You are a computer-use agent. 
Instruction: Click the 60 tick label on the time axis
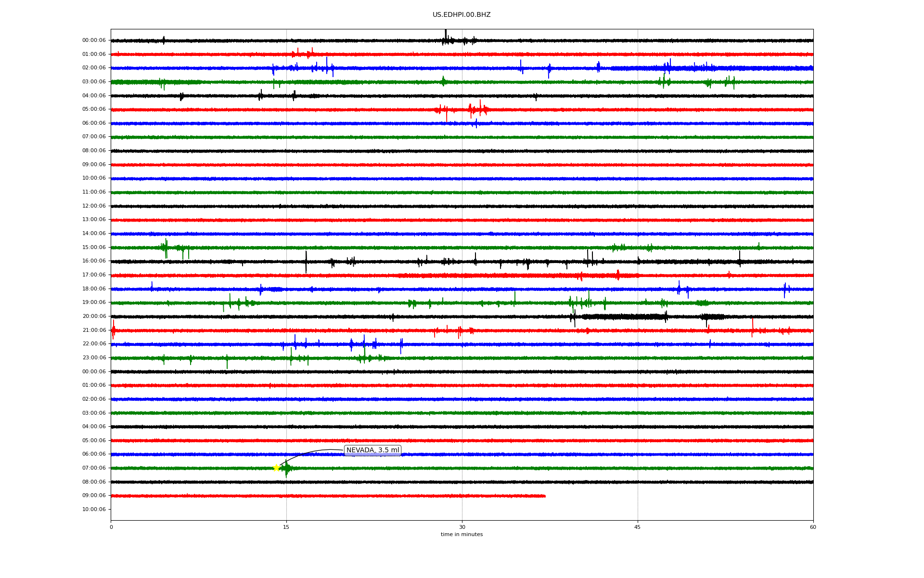coord(813,527)
